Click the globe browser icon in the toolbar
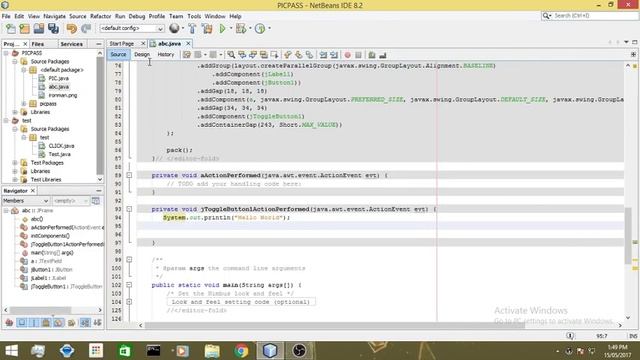640x360 pixels. click(x=174, y=28)
